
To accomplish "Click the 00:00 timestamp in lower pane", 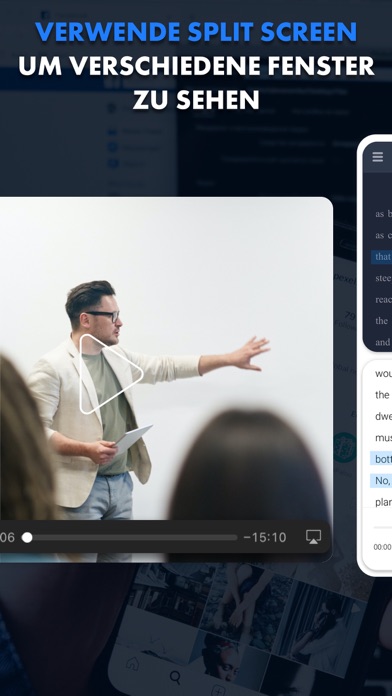I will pos(382,547).
